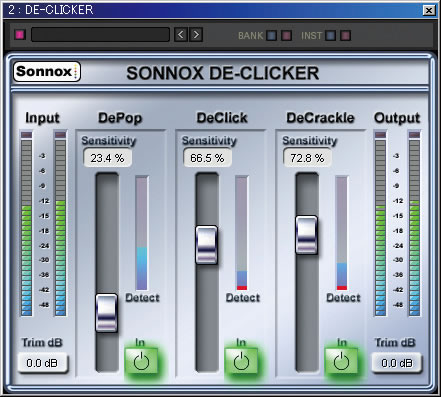Click the pink BANK square button

(287, 35)
